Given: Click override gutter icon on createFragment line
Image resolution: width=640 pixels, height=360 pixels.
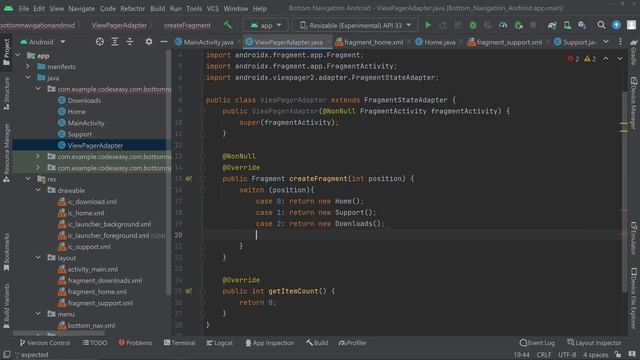Looking at the screenshot, I should click(x=188, y=179).
